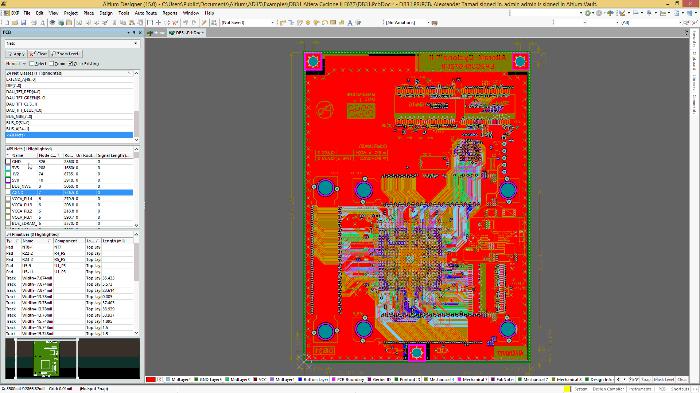The image size is (700, 393).
Task: Click the Clear button in PCB panel
Action: point(38,54)
